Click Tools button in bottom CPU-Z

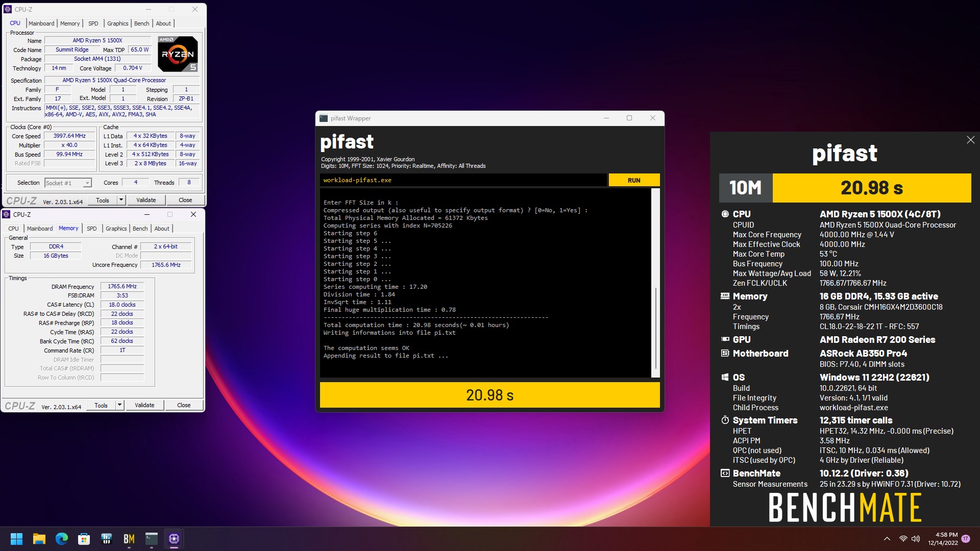[x=101, y=405]
